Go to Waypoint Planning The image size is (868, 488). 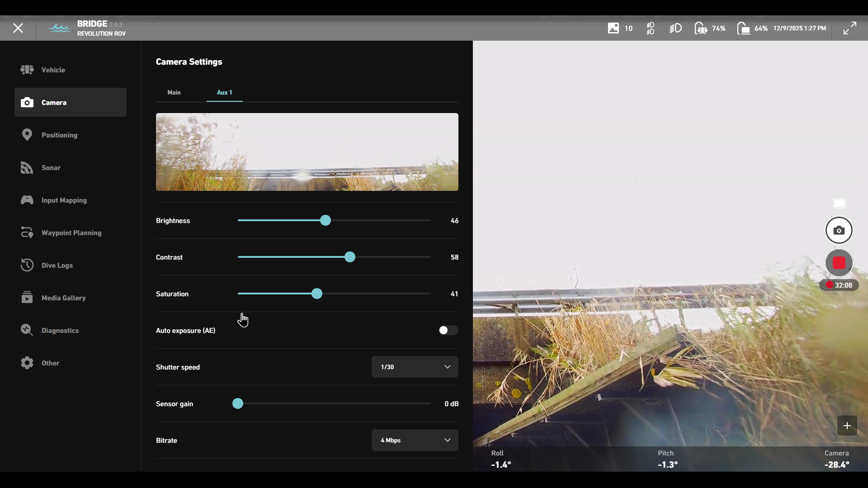(x=71, y=233)
